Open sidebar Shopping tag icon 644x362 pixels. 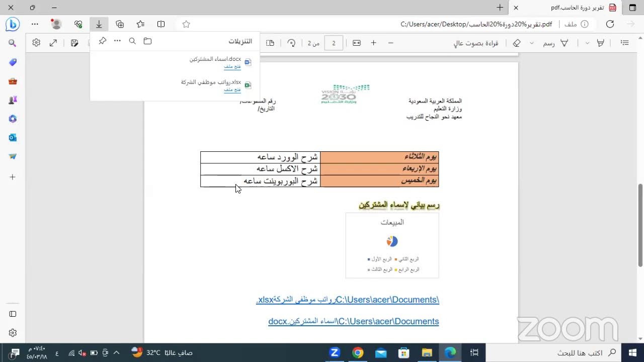tap(13, 62)
